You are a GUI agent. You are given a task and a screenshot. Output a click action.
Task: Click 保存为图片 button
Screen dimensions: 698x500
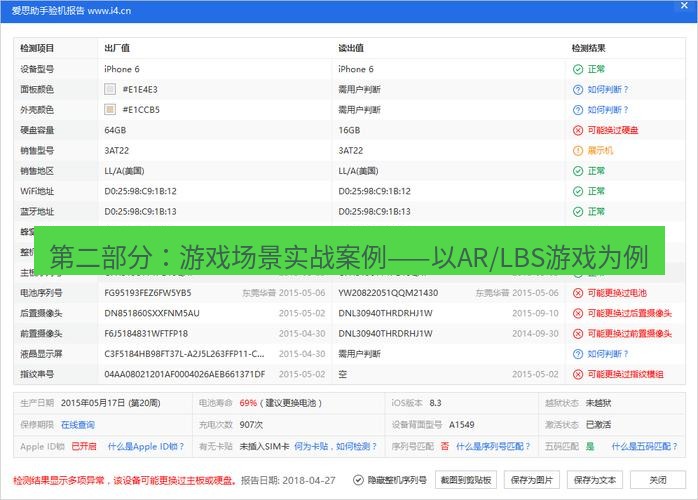(532, 480)
